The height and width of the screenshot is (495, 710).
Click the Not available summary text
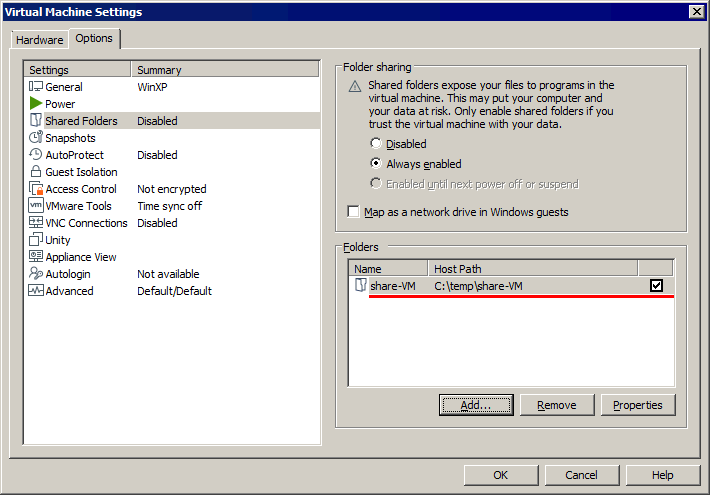[x=168, y=274]
